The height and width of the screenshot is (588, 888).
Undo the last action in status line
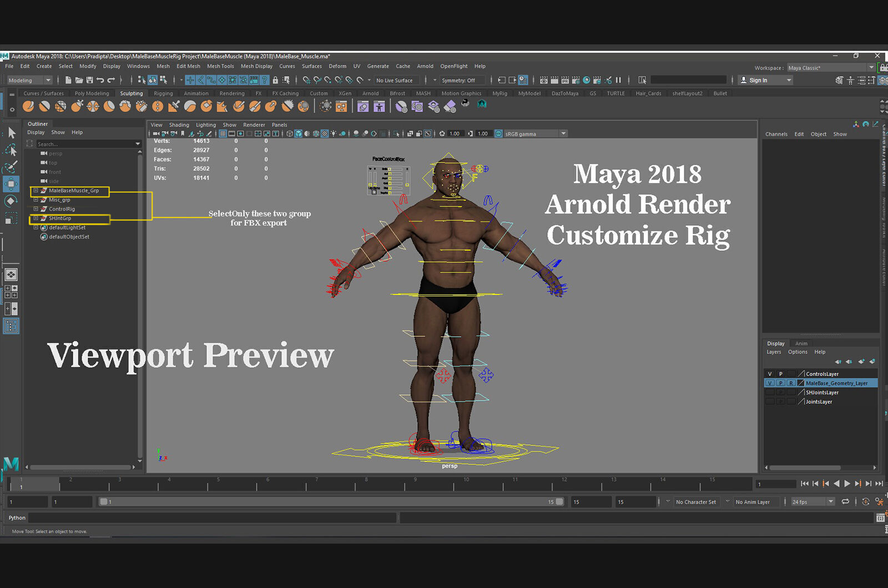100,80
